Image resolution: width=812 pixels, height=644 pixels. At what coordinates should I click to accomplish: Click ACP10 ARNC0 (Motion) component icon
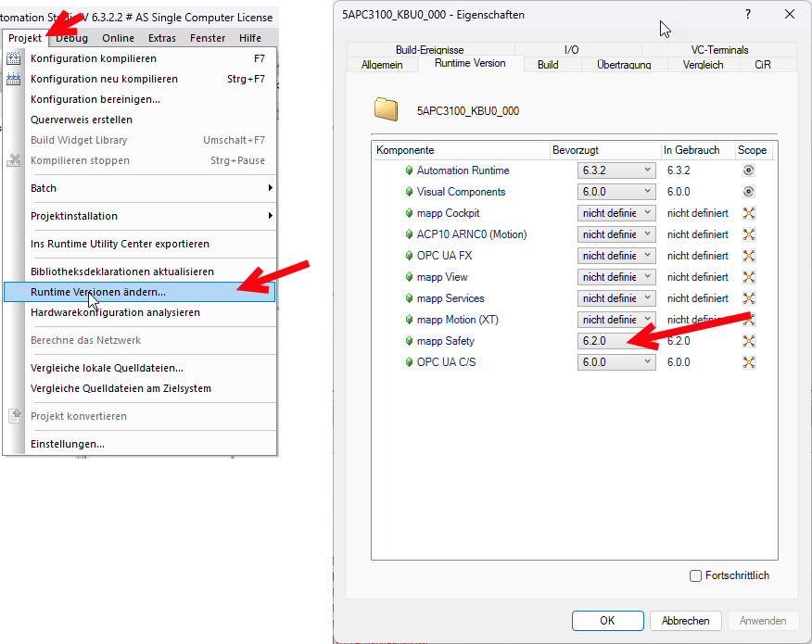[409, 234]
